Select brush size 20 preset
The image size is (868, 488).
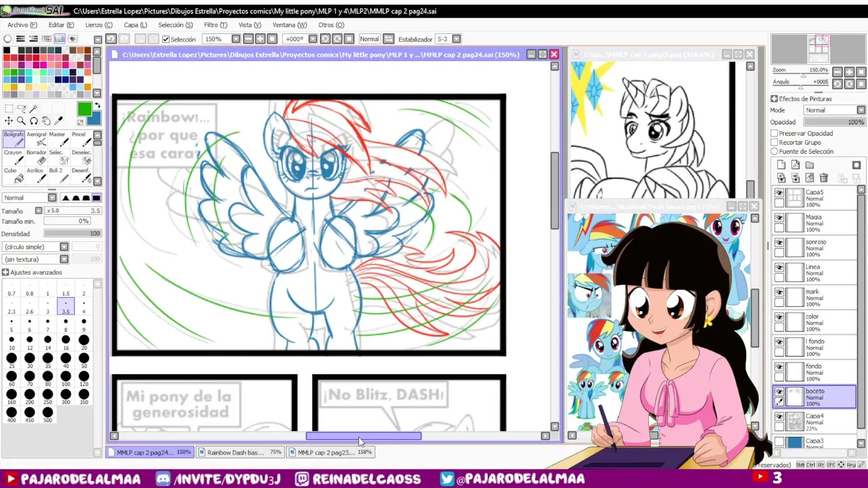click(x=83, y=343)
